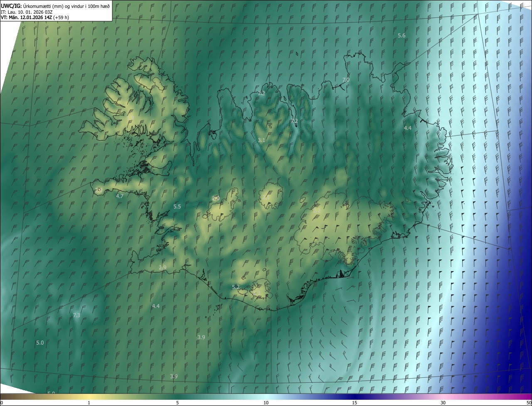Click the 3.1 value label on the map

261,140
